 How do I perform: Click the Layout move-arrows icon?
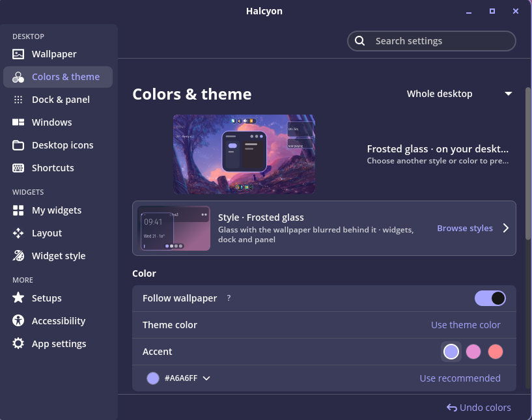point(18,233)
